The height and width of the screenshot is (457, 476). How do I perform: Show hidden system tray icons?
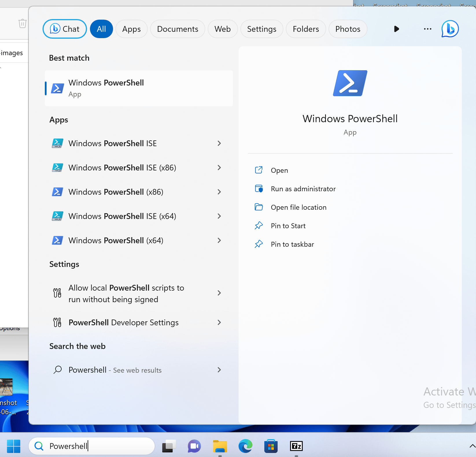pos(472,446)
